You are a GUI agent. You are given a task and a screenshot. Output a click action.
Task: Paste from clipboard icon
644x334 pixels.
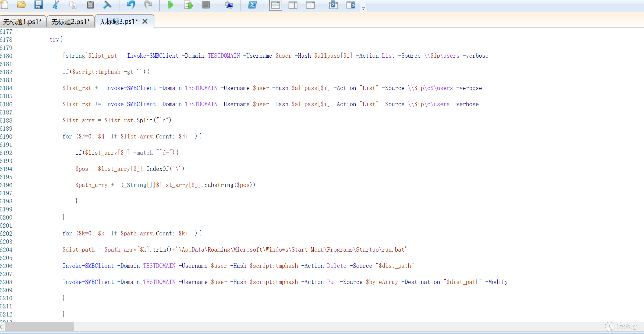tap(90, 5)
